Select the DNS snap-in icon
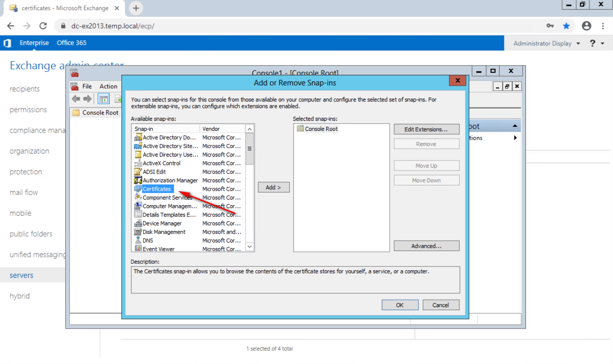 click(138, 241)
